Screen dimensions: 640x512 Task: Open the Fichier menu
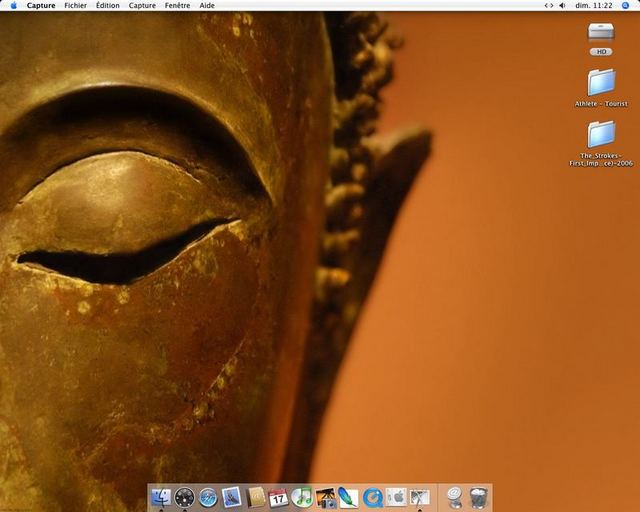[75, 5]
